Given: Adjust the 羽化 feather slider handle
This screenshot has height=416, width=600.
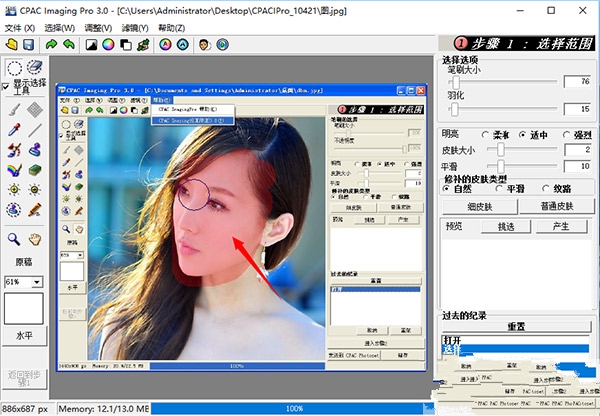Looking at the screenshot, I should pos(454,110).
